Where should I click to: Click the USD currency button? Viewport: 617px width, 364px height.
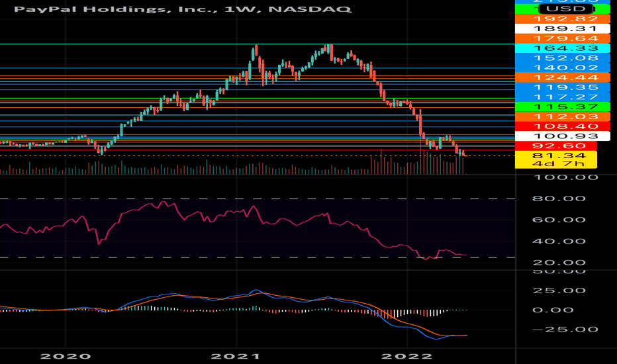[x=566, y=9]
